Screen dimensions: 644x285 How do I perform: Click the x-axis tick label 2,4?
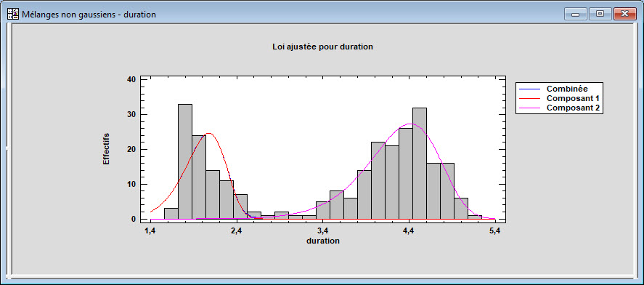pos(237,231)
